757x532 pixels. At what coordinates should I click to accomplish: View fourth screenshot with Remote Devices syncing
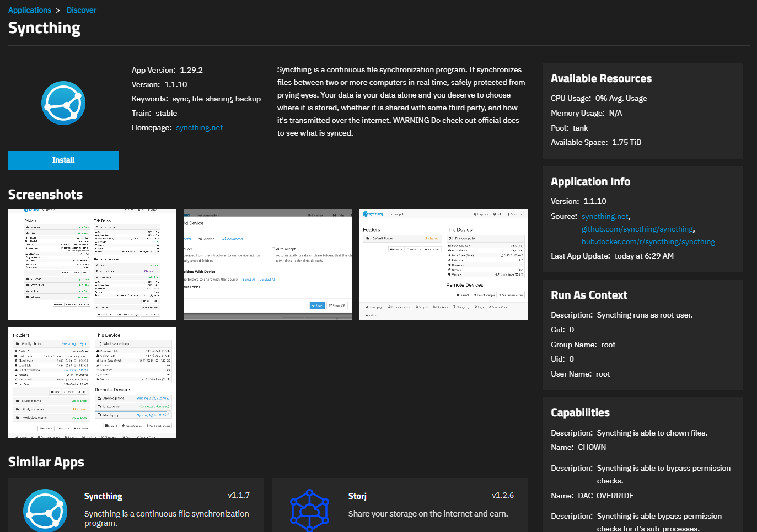pyautogui.click(x=92, y=383)
